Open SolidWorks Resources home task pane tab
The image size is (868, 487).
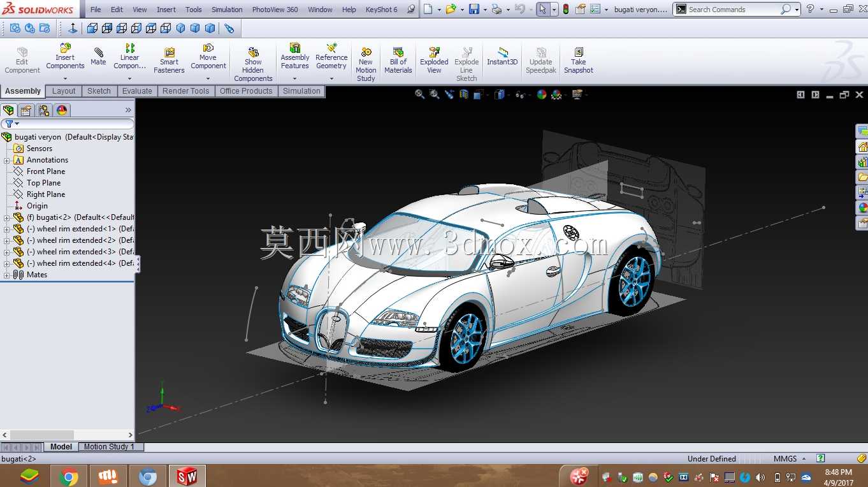point(862,147)
